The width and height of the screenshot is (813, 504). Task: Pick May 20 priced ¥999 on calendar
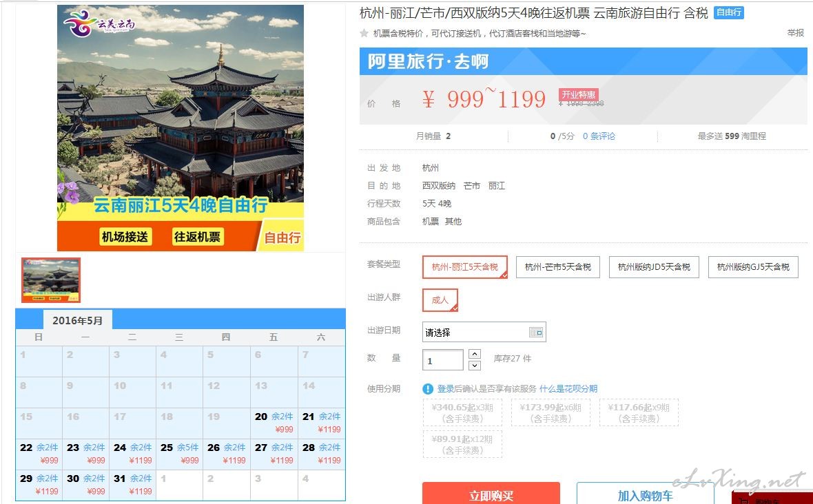coord(274,423)
